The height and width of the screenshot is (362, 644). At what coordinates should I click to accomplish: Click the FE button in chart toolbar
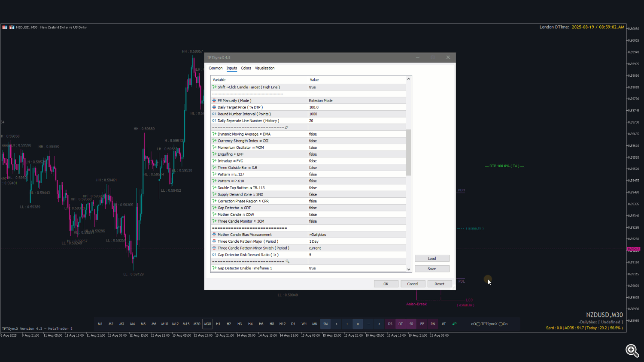(422, 324)
